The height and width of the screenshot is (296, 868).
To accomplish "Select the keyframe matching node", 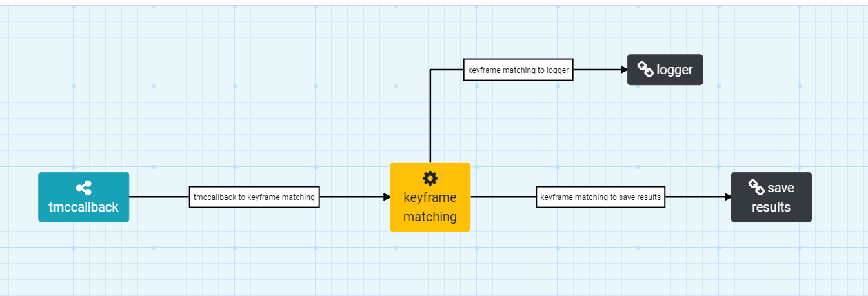I will [430, 197].
